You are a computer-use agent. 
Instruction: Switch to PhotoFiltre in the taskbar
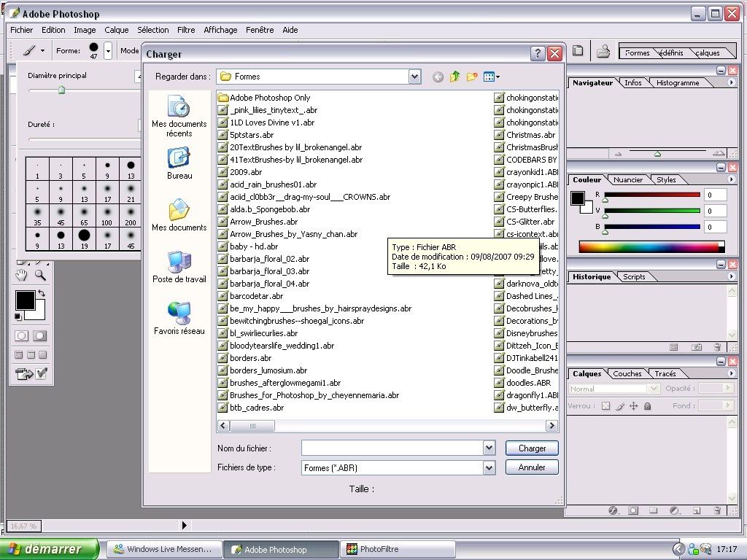[398, 550]
